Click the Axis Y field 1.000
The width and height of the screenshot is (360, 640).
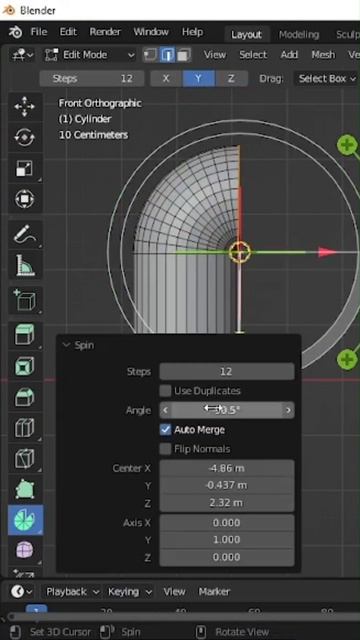pyautogui.click(x=227, y=540)
